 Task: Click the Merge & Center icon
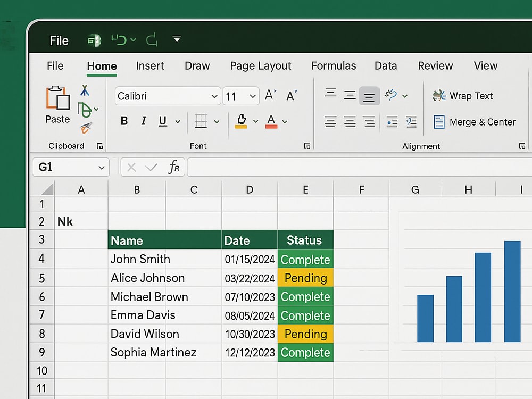click(x=439, y=122)
